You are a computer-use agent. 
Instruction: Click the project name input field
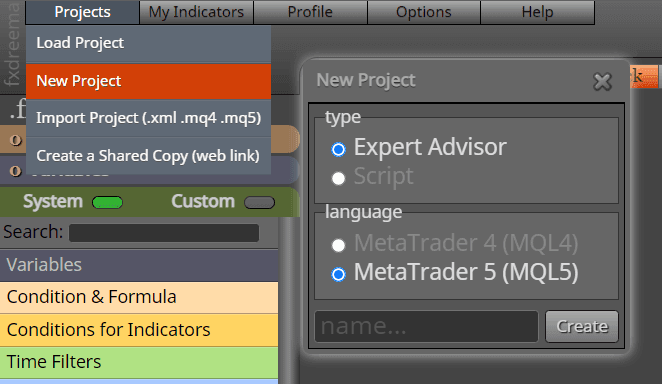(426, 327)
